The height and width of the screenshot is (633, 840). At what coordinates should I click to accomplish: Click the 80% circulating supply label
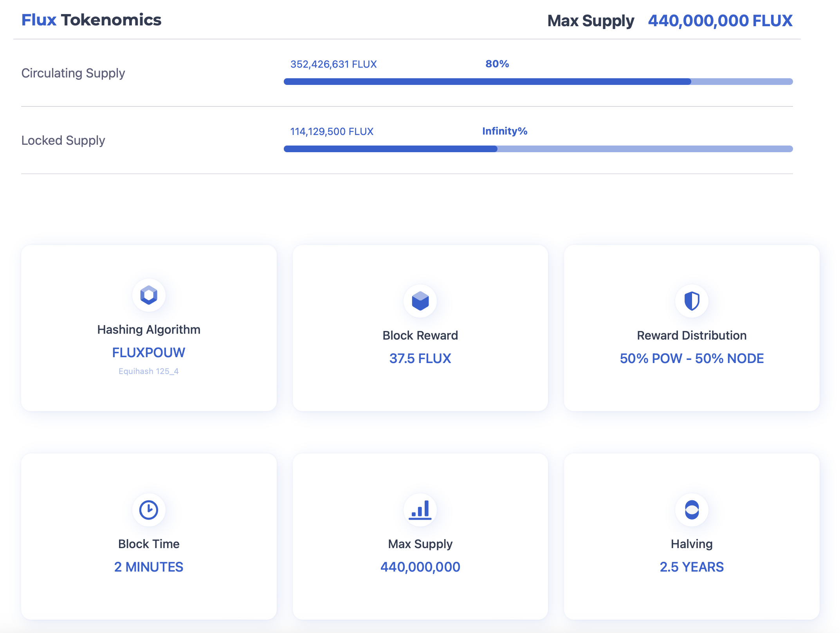497,64
